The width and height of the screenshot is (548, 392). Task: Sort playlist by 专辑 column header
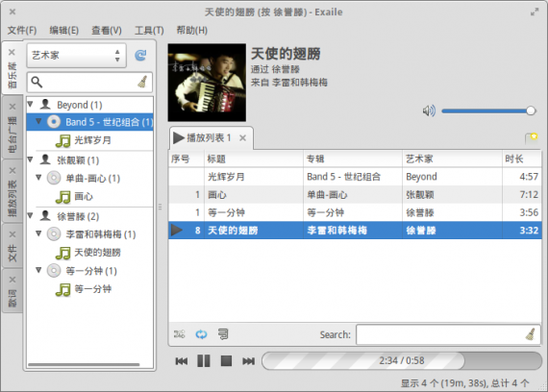coord(353,159)
